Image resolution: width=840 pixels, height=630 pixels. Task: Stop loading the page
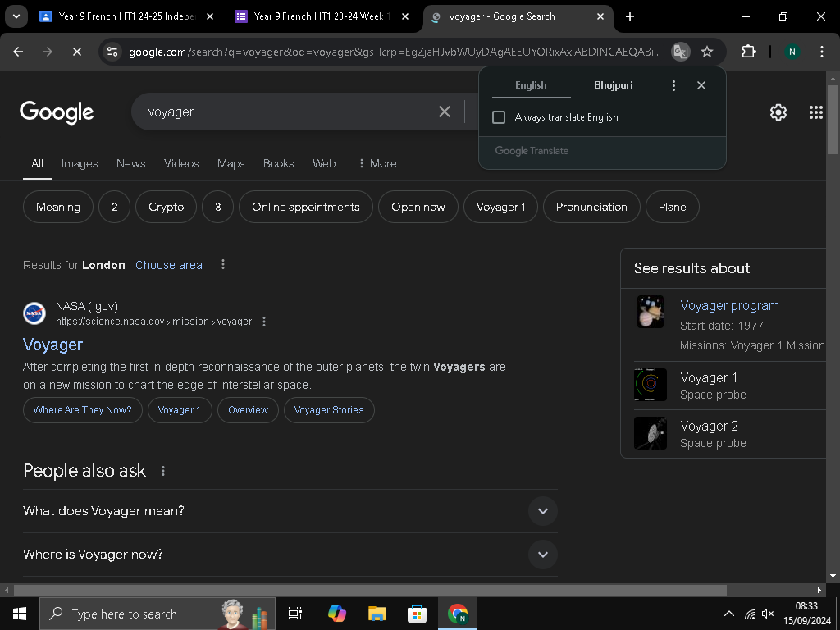(x=76, y=52)
